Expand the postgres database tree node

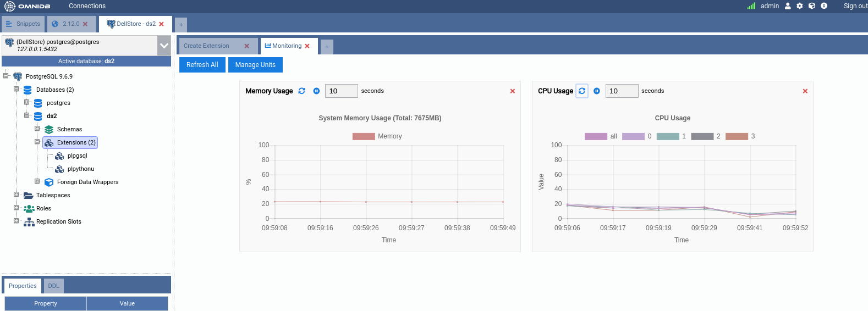pos(26,102)
